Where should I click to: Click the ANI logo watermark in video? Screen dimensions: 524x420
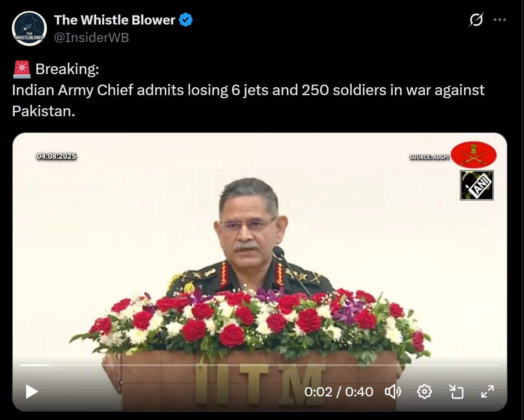477,185
